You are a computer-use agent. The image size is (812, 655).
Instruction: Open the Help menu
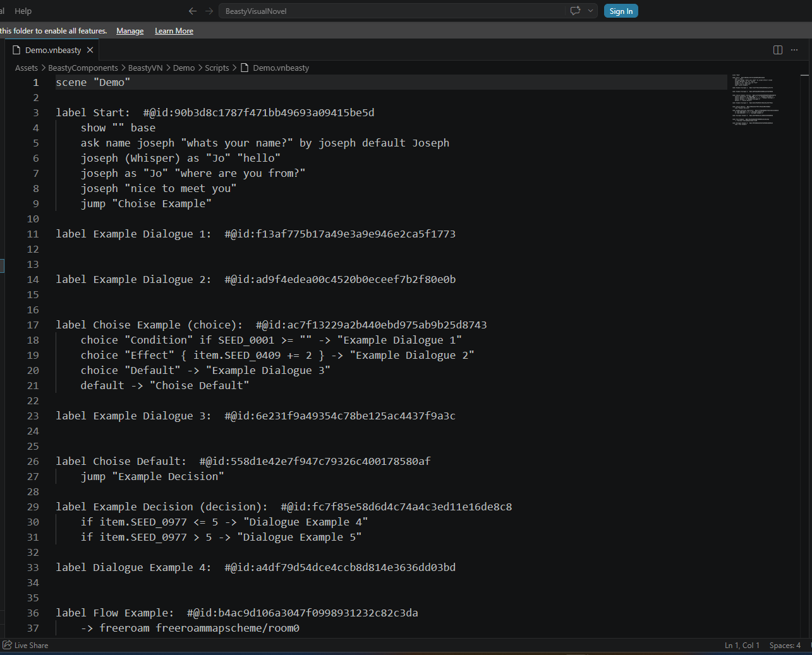(x=23, y=11)
